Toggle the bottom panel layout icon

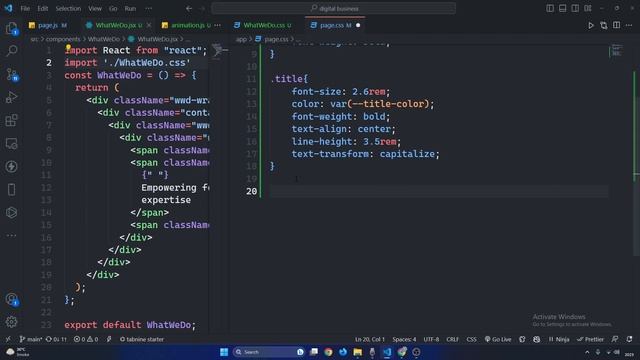(562, 8)
